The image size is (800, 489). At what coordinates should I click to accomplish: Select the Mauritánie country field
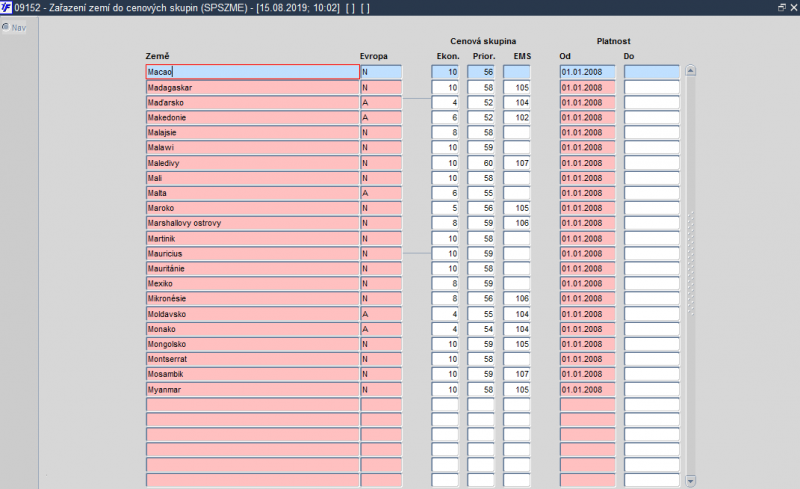click(253, 268)
